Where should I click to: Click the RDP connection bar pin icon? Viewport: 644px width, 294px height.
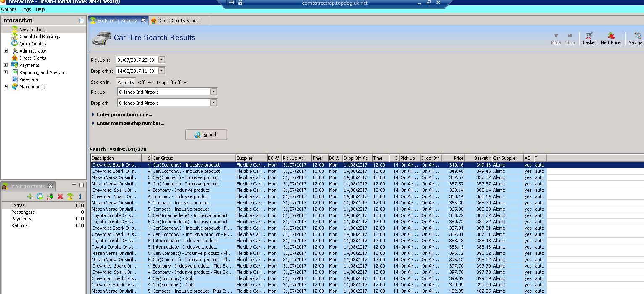pos(232,3)
